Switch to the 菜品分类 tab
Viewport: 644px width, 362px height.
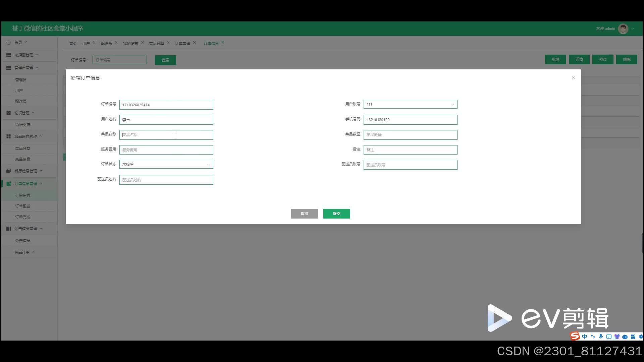(156, 44)
